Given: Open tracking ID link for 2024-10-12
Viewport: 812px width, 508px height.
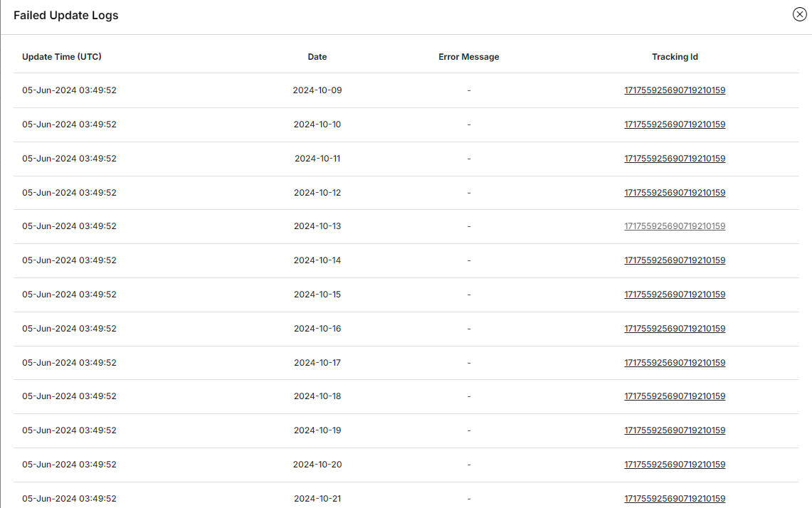Looking at the screenshot, I should click(675, 193).
